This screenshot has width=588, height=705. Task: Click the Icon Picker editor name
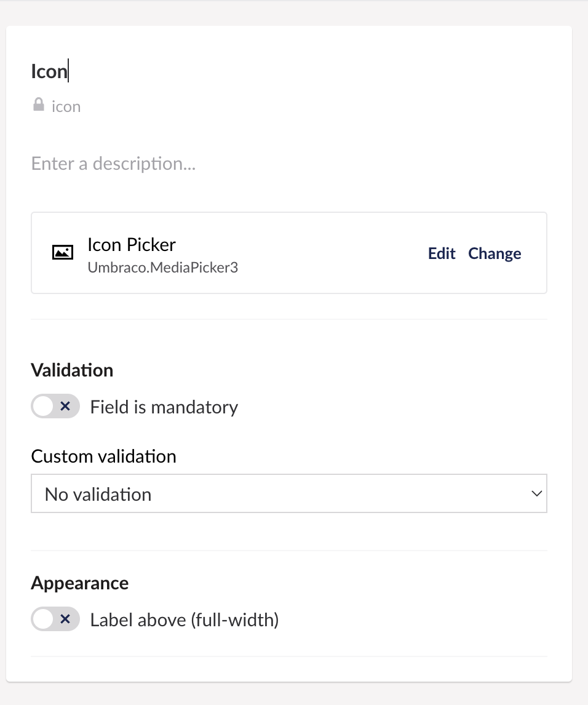132,245
